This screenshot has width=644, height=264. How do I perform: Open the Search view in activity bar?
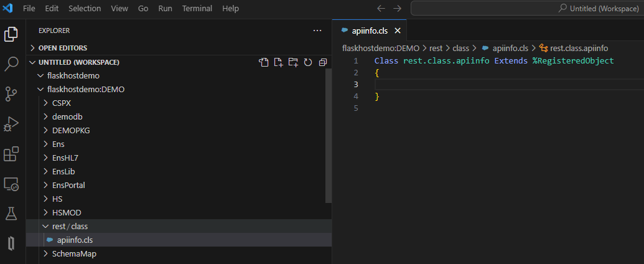pos(11,64)
